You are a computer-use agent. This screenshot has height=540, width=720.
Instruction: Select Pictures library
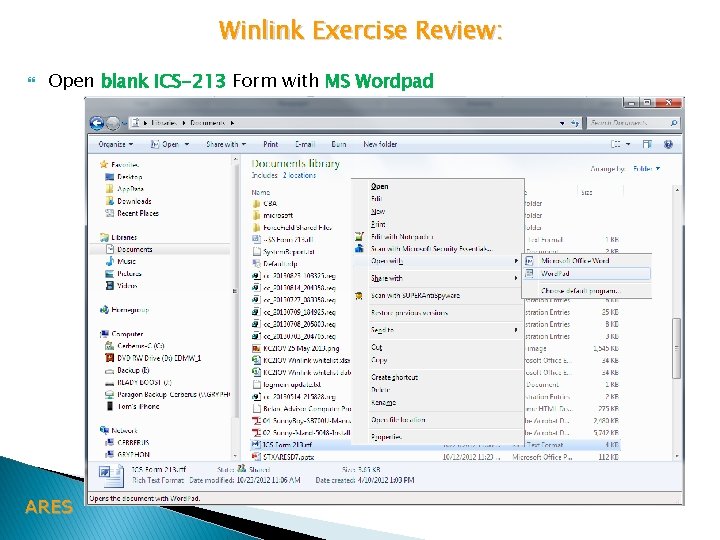124,274
